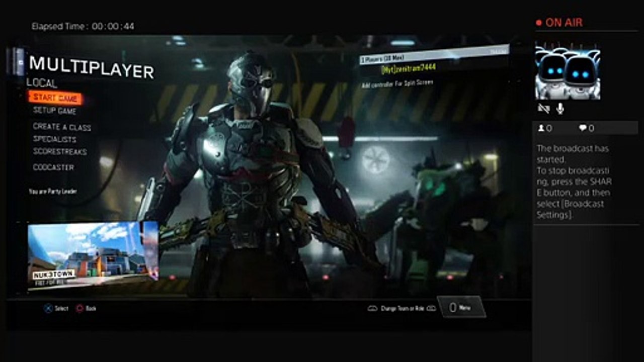
Task: Click 'The broadcast has started' message
Action: click(573, 154)
